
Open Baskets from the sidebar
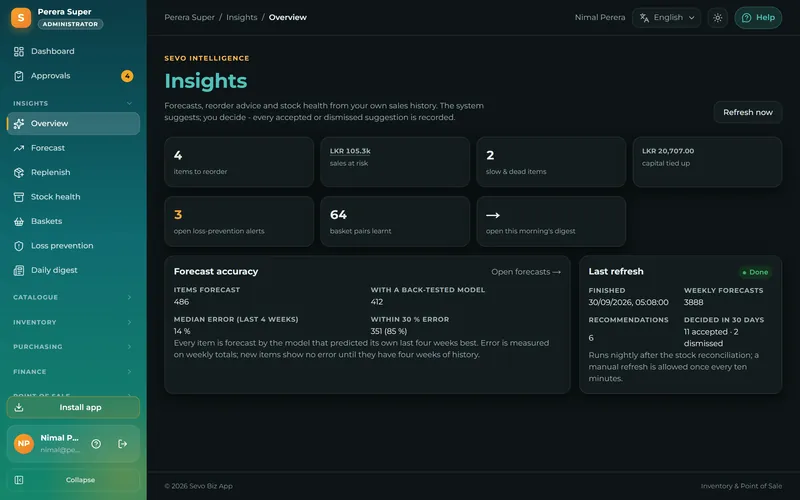pos(73,221)
